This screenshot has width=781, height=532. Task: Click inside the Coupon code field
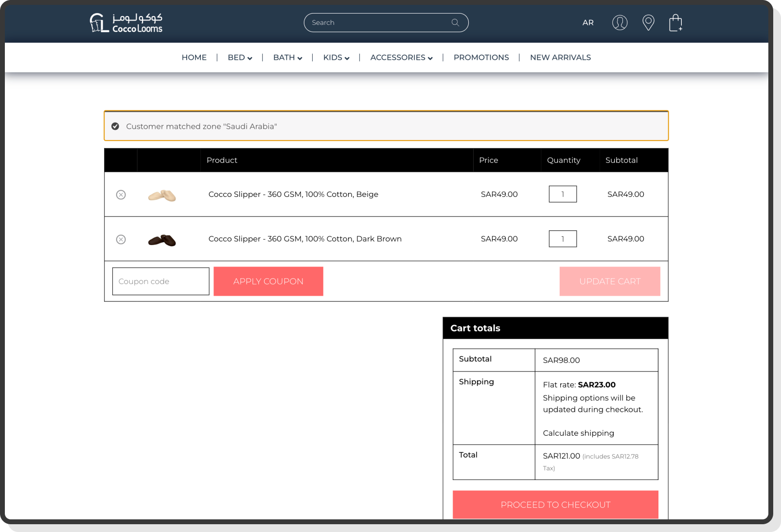tap(160, 281)
